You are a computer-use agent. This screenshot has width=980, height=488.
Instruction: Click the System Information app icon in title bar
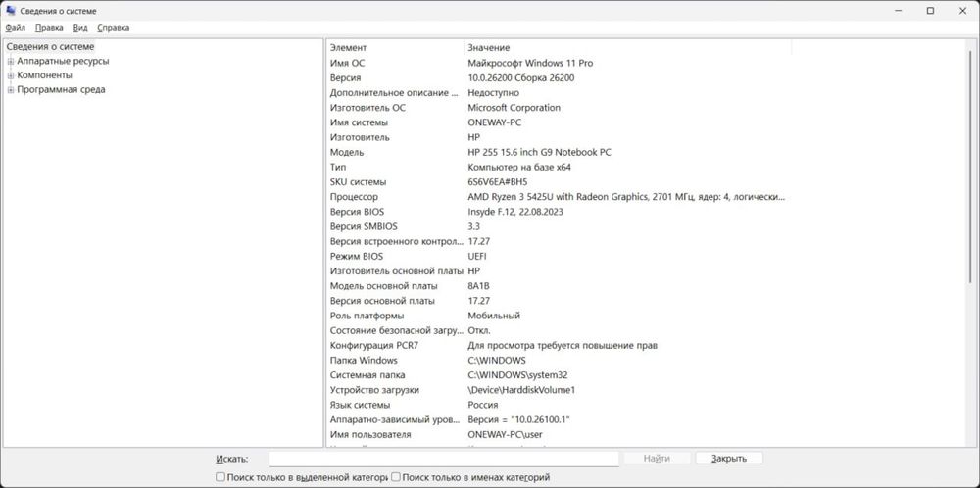[10, 11]
